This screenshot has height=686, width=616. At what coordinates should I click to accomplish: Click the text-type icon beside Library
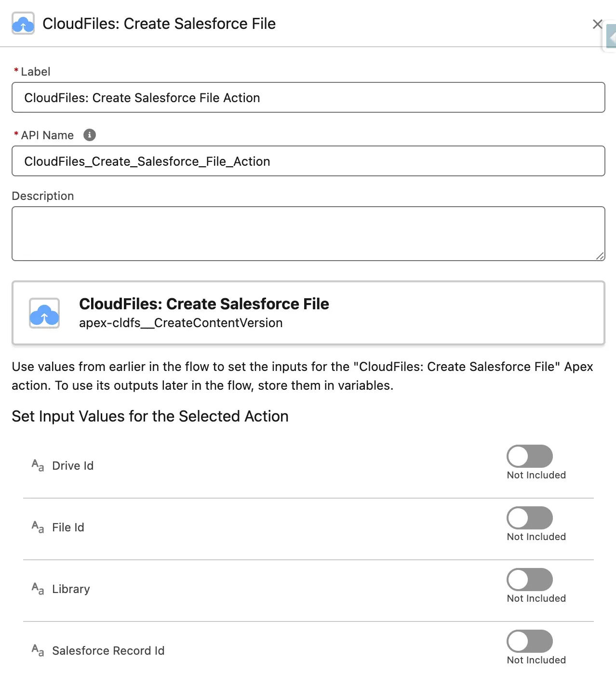coord(37,589)
